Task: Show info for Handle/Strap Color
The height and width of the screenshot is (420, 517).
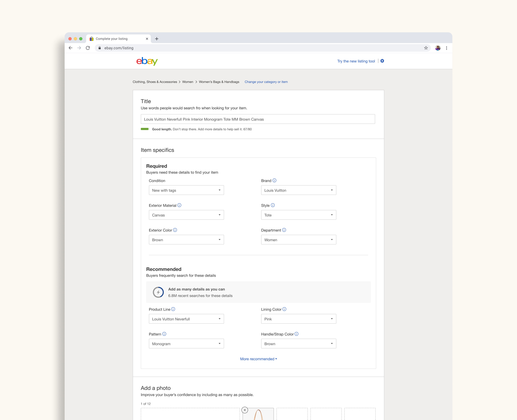Action: pos(296,334)
